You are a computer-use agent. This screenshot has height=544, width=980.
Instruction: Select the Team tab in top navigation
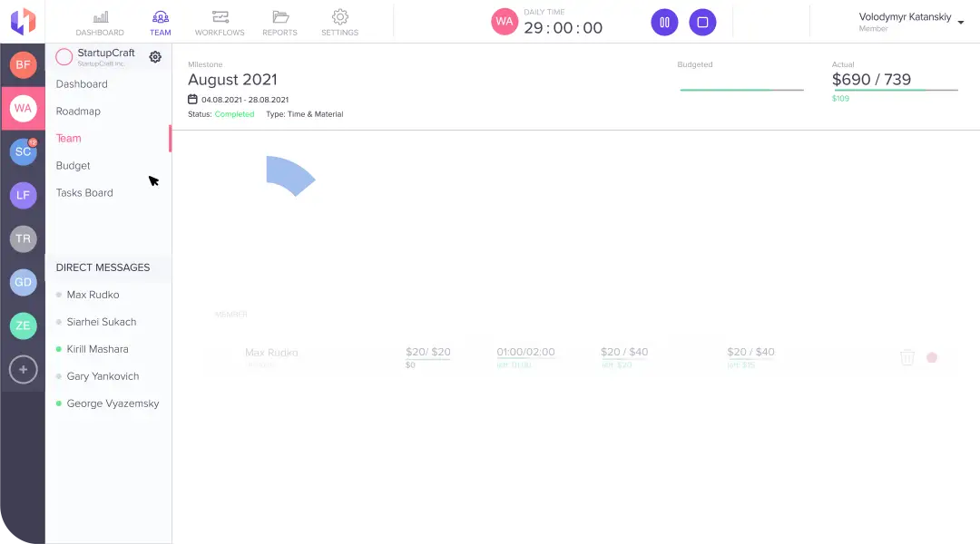tap(160, 22)
